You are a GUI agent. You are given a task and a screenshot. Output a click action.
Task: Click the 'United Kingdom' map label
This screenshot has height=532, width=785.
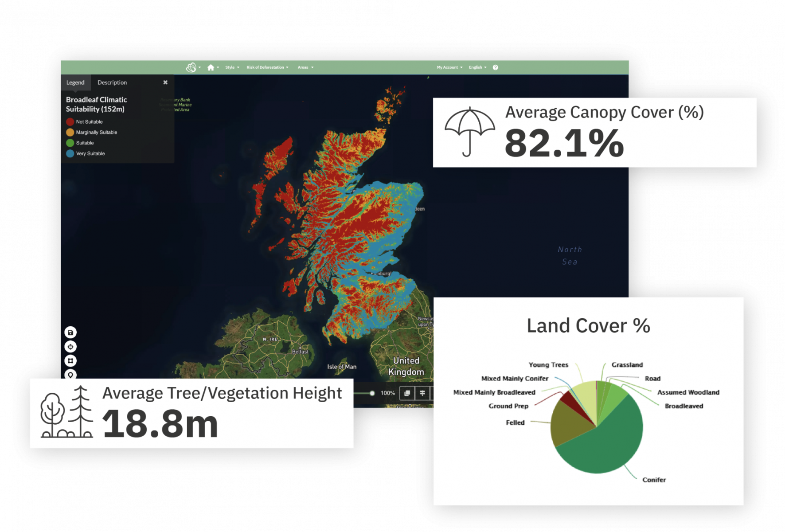pos(406,366)
